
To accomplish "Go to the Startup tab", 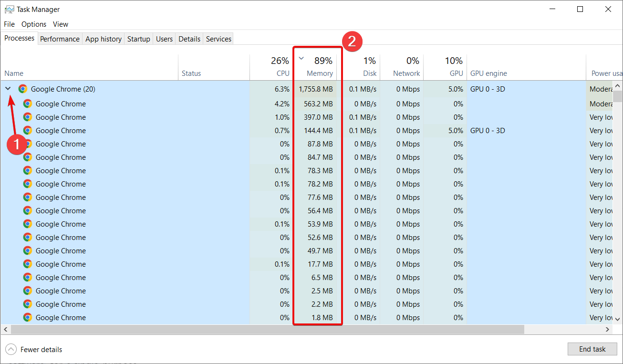I will pos(139,39).
